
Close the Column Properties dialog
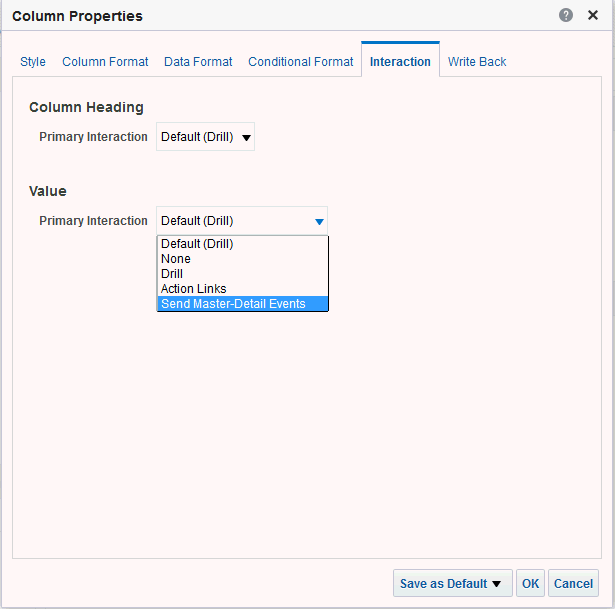tap(593, 16)
